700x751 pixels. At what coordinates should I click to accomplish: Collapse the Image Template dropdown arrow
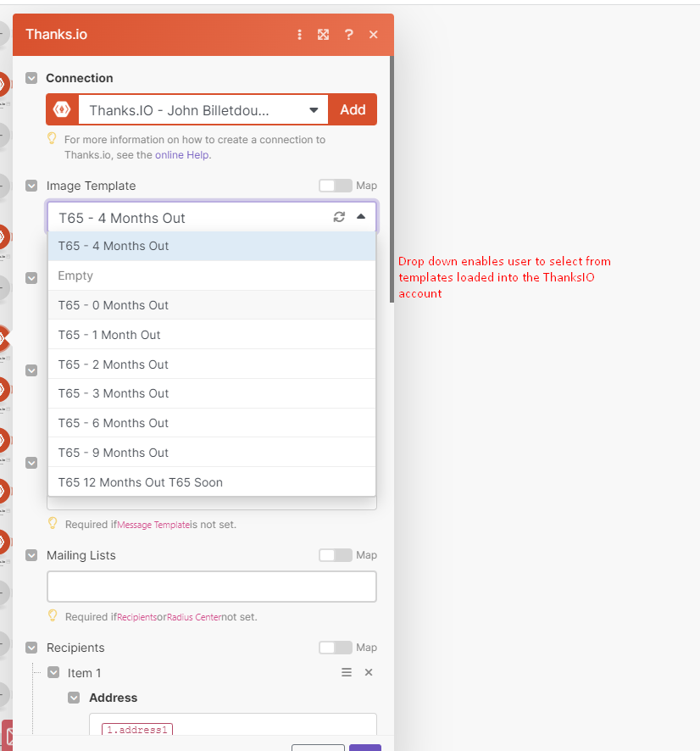tap(361, 217)
